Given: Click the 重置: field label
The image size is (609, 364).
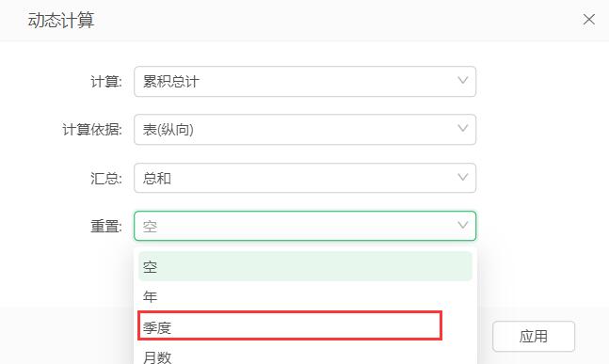Looking at the screenshot, I should point(106,227).
